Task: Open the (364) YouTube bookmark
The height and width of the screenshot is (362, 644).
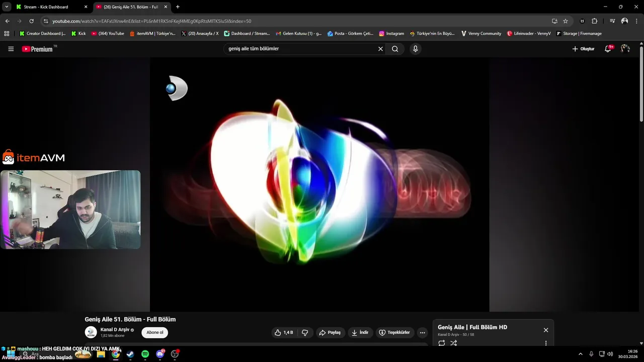Action: [108, 34]
